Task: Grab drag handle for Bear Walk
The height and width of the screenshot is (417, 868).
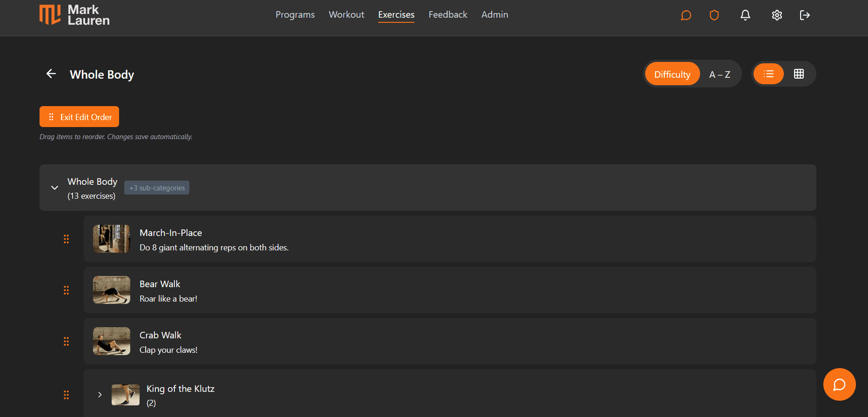Action: tap(66, 290)
